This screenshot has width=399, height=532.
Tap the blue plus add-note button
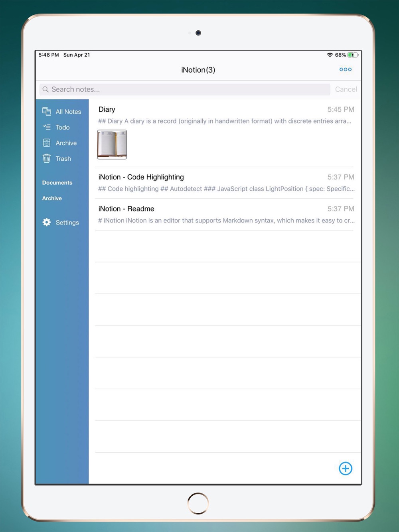346,468
